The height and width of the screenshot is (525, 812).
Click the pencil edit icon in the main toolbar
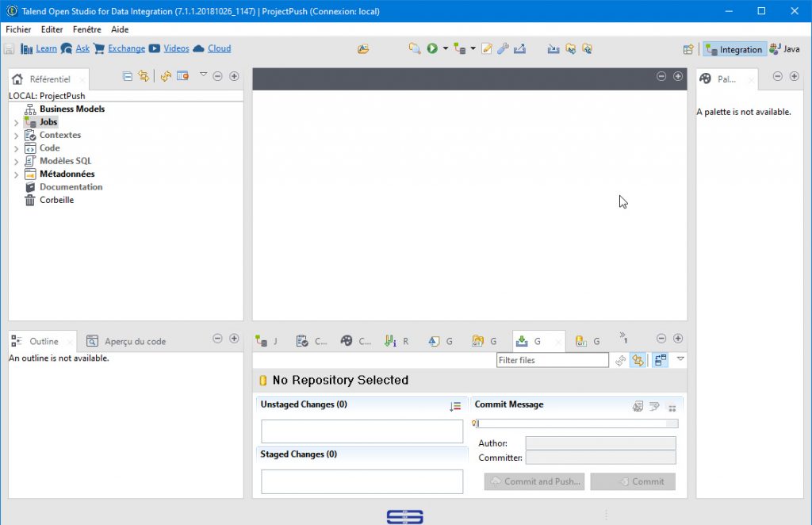click(x=486, y=48)
